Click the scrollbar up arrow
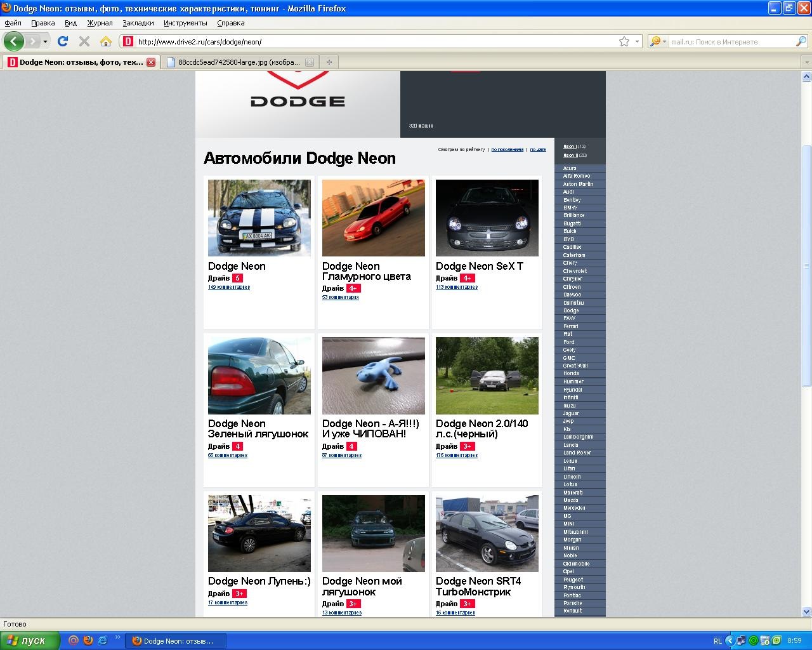 coord(807,76)
